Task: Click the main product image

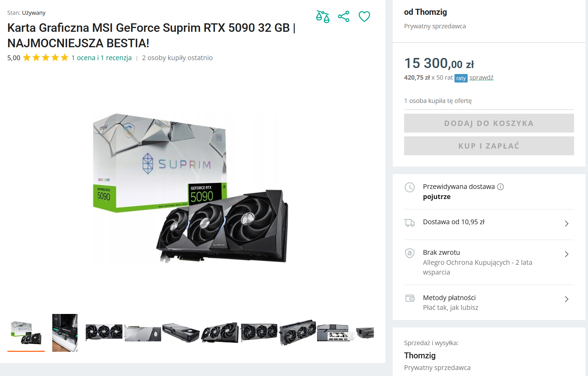Action: (190, 188)
